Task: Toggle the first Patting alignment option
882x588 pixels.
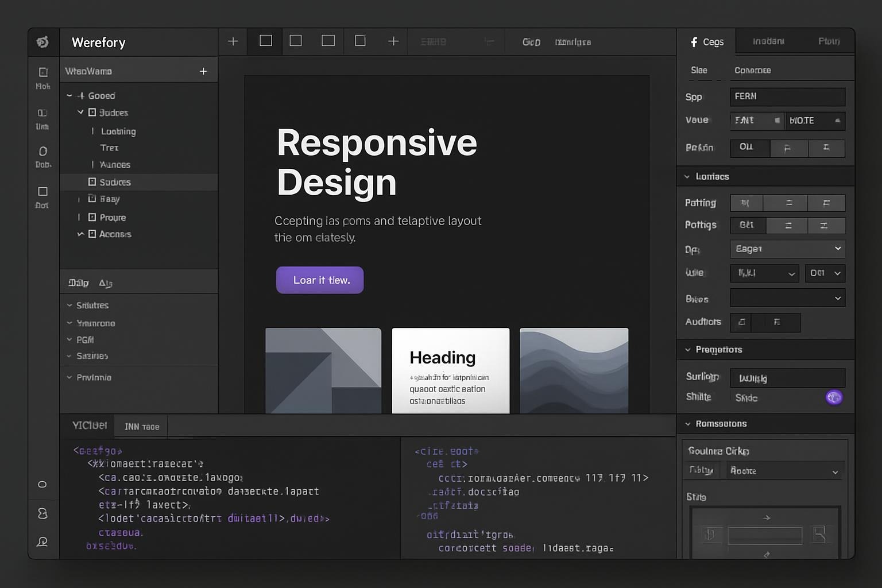Action: [x=746, y=203]
